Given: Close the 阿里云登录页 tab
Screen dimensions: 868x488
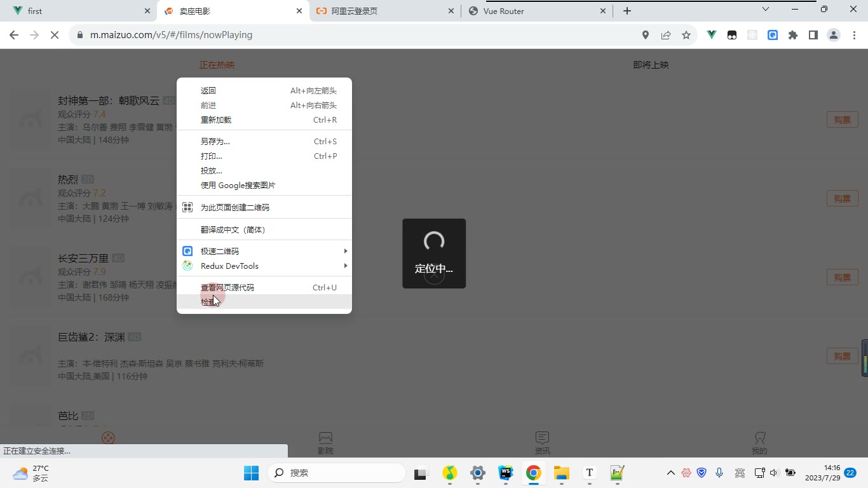Looking at the screenshot, I should (x=451, y=11).
